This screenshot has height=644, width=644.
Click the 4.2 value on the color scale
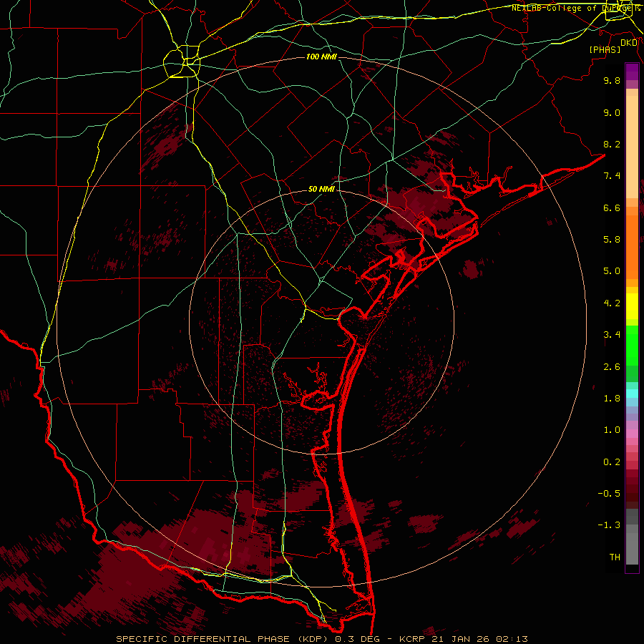[x=612, y=303]
